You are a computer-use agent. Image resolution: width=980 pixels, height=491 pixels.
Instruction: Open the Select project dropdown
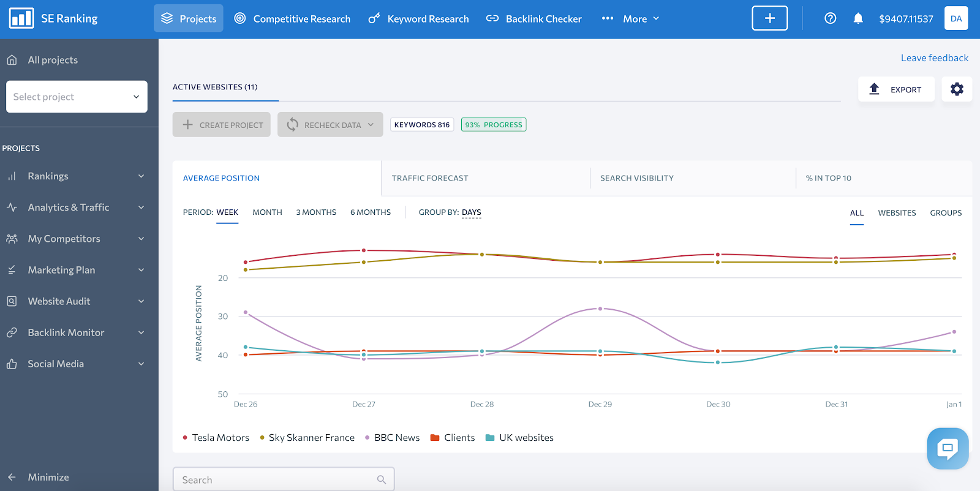click(77, 97)
